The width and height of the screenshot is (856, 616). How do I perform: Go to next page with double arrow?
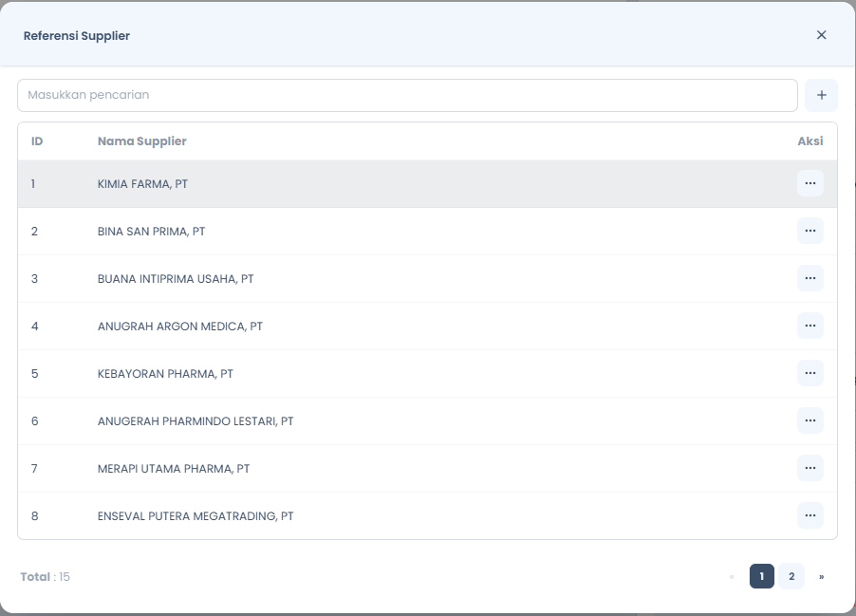pyautogui.click(x=821, y=577)
